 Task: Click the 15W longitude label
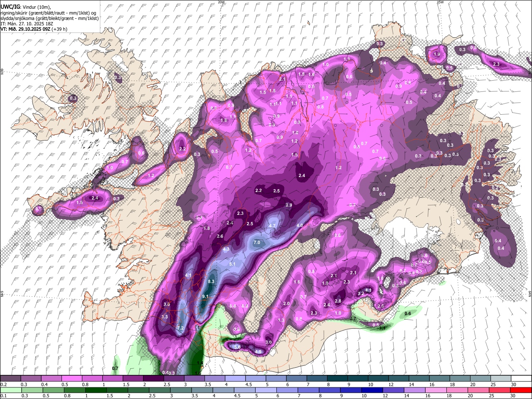440,2
